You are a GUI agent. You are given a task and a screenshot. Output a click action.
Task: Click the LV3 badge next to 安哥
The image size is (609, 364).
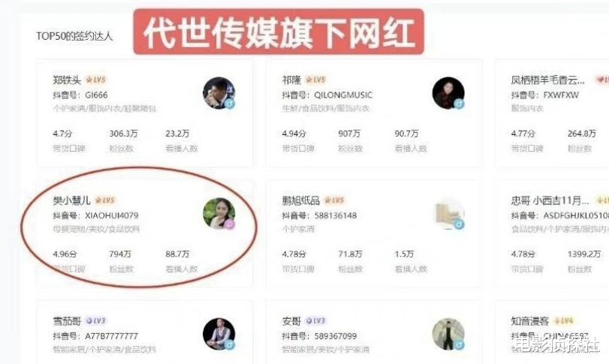[315, 321]
